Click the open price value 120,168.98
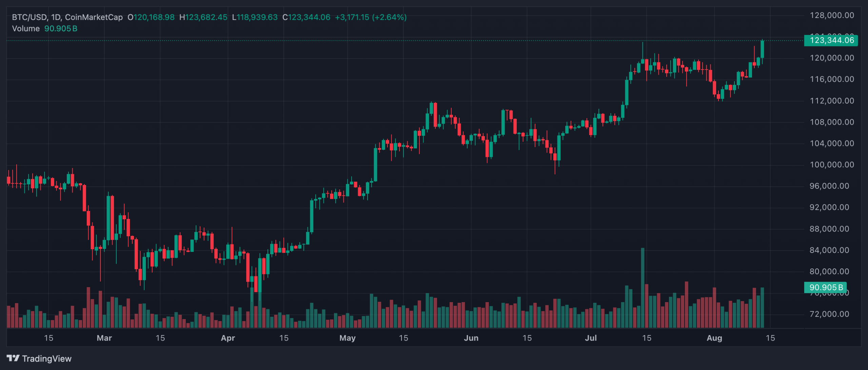 (154, 17)
